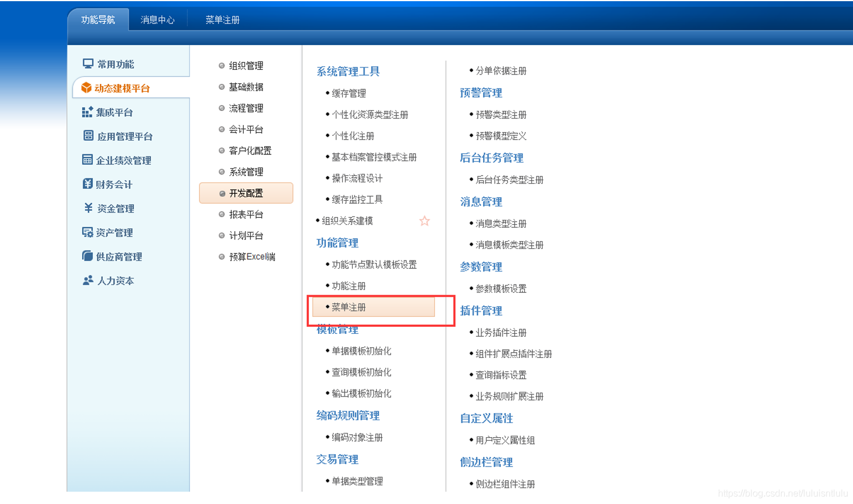This screenshot has width=853, height=504.
Task: Select 动态建模平台 in the sidebar
Action: [x=131, y=88]
